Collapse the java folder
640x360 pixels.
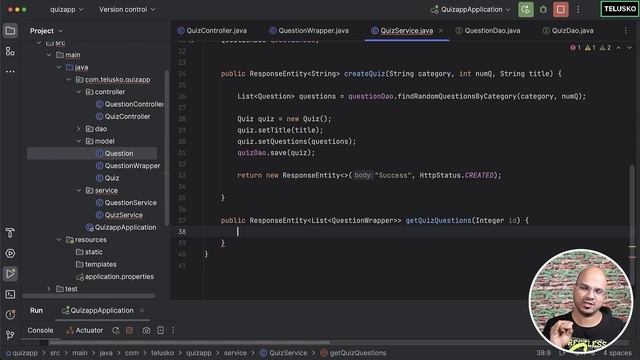pyautogui.click(x=59, y=67)
